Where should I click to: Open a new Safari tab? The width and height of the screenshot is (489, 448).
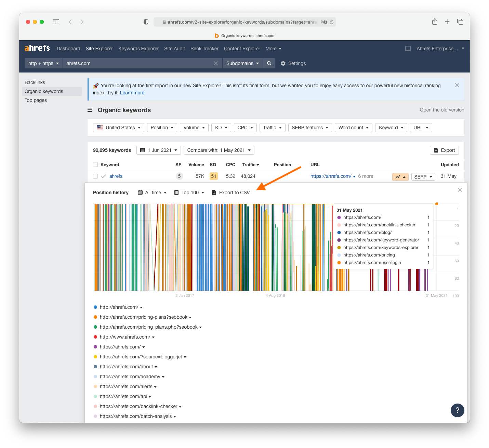[447, 22]
